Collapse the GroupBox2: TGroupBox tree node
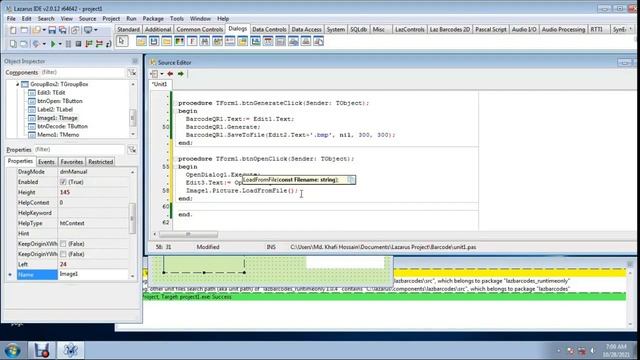 coord(18,84)
